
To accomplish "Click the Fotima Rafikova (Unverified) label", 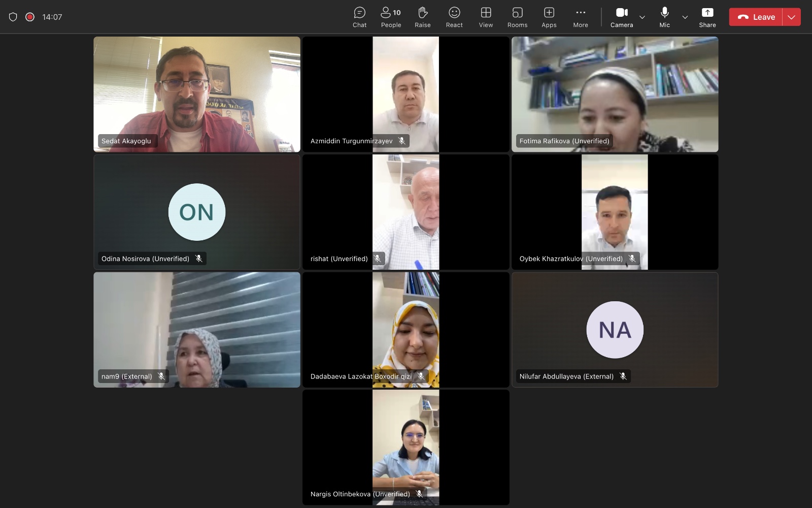I will 564,141.
